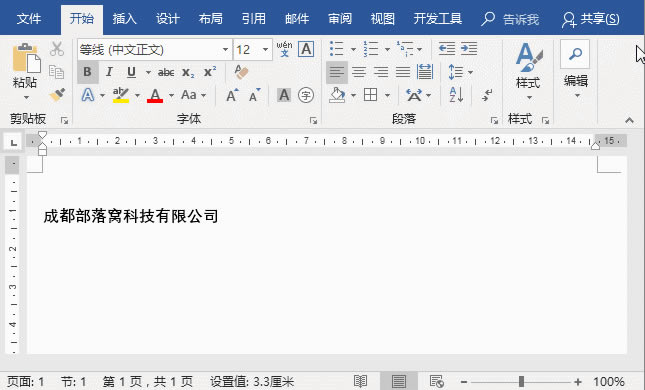Viewport: 645px width, 390px height.
Task: Open the 样式 (Styles) gallery button
Action: pos(529,71)
